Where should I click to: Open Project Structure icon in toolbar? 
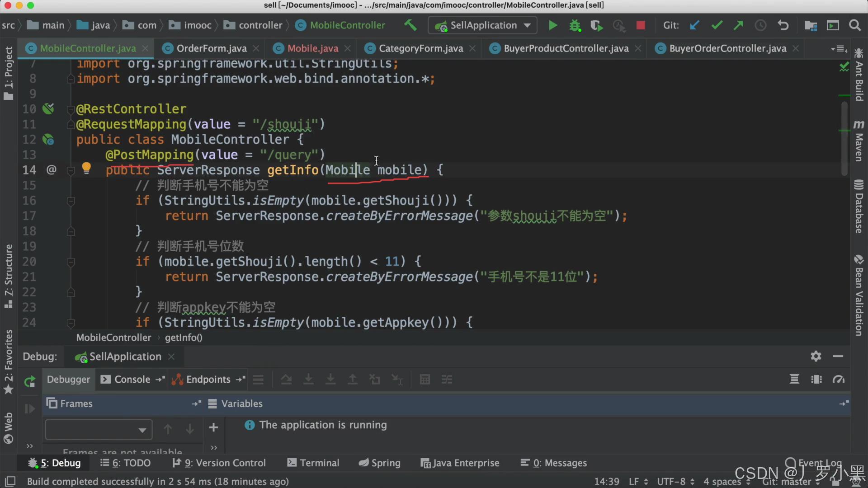point(811,25)
